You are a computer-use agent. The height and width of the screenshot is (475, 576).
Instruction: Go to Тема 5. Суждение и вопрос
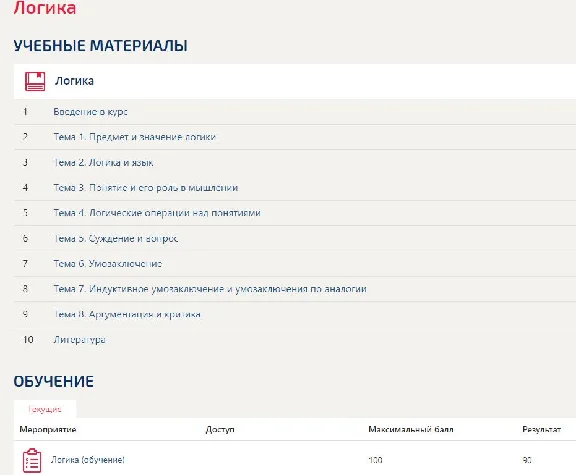116,238
